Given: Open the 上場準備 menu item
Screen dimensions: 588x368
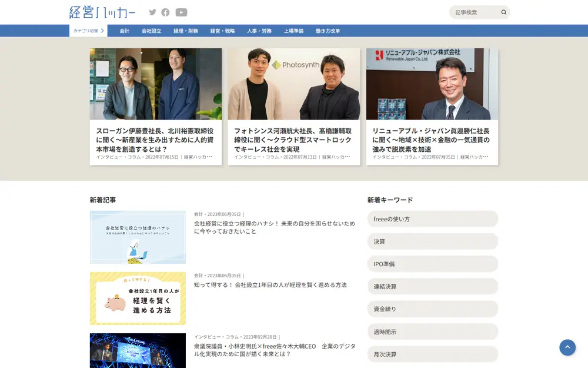Looking at the screenshot, I should point(293,31).
